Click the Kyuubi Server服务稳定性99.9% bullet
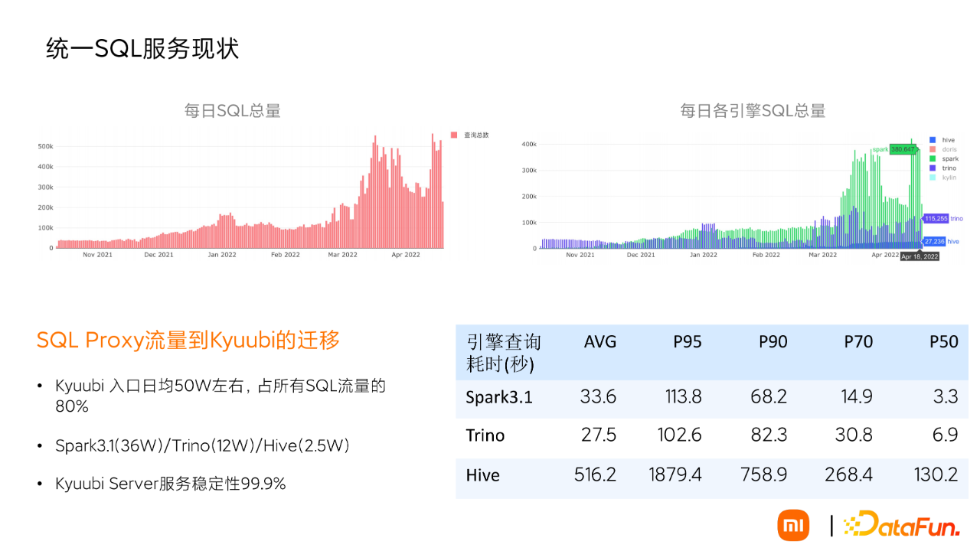 [171, 484]
